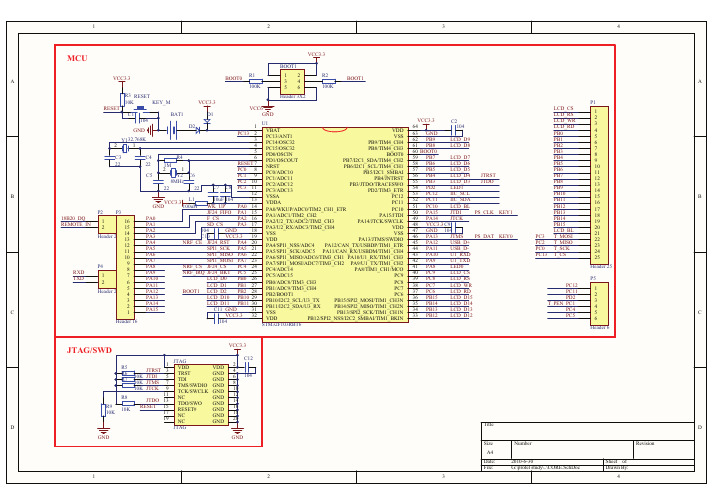This screenshot has width=713, height=504.
Task: Click the Y2 8MHz crystal
Action: click(x=173, y=173)
